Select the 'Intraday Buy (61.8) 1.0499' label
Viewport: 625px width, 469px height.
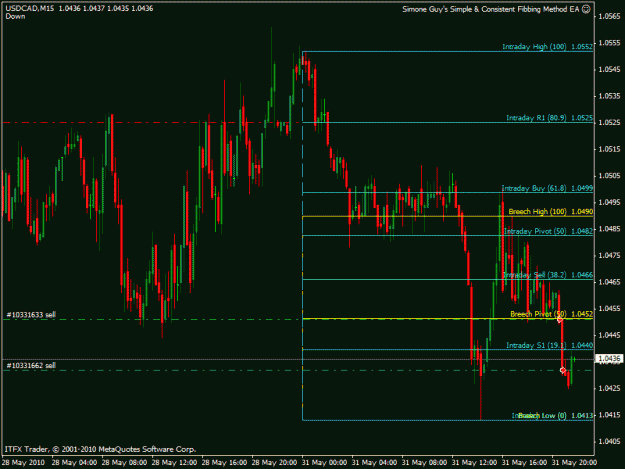pyautogui.click(x=547, y=188)
